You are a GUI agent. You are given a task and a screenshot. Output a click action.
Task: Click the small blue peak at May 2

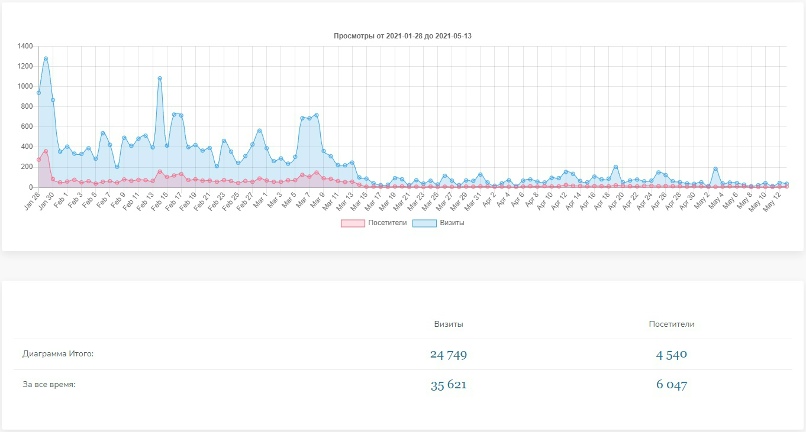[715, 169]
